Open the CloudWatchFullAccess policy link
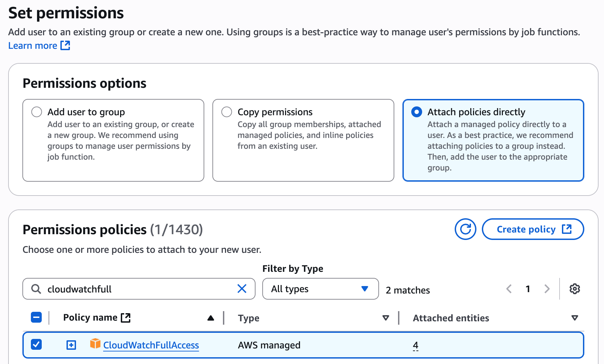 pyautogui.click(x=151, y=345)
